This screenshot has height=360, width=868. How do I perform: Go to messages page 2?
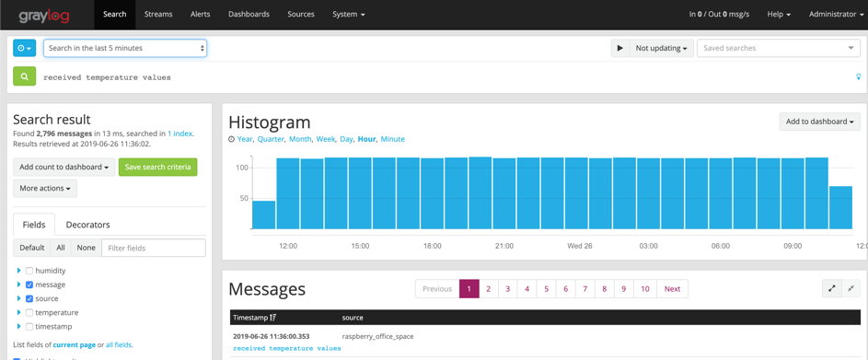click(x=488, y=288)
